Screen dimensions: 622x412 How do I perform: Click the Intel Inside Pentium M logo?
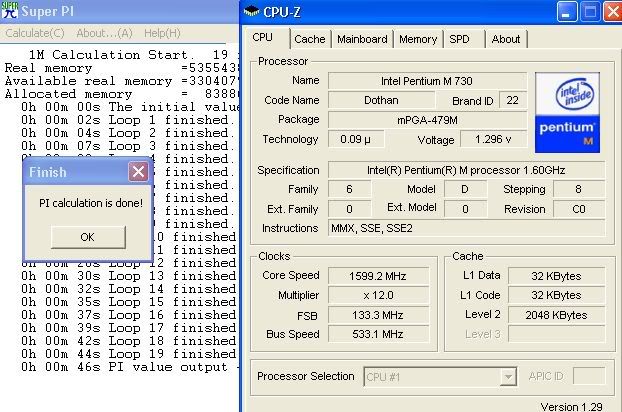point(567,112)
